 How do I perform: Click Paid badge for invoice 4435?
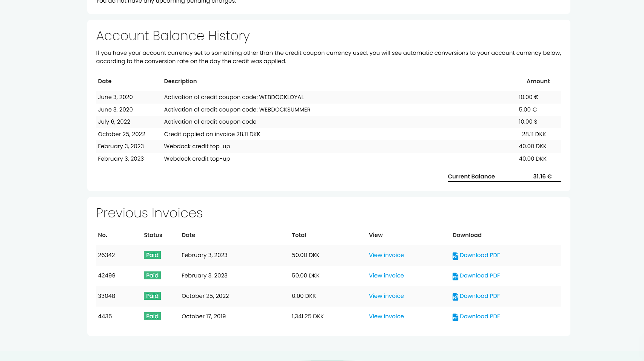coord(152,316)
